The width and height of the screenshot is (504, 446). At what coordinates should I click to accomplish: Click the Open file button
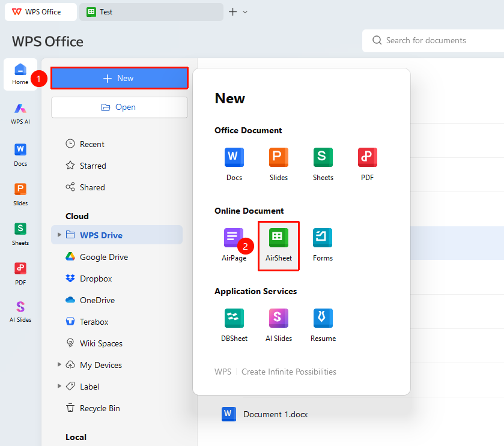tap(120, 107)
